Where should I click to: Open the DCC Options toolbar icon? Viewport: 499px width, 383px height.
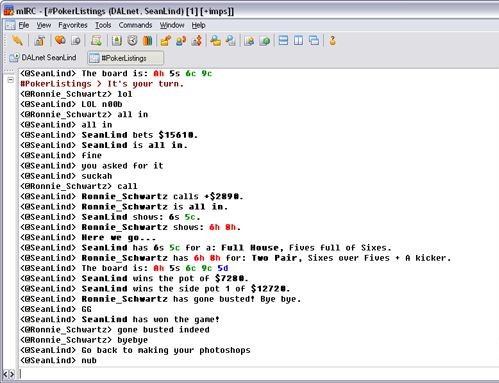[197, 41]
